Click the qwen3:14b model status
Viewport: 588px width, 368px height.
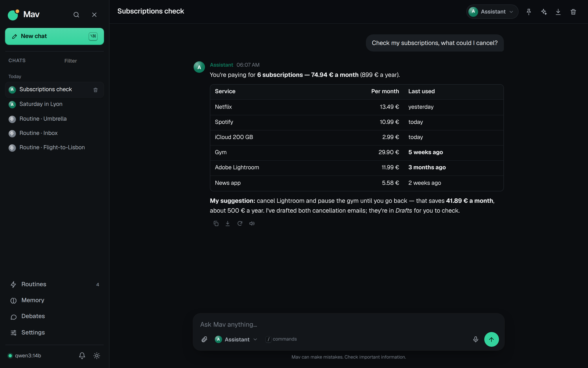[x=25, y=355]
